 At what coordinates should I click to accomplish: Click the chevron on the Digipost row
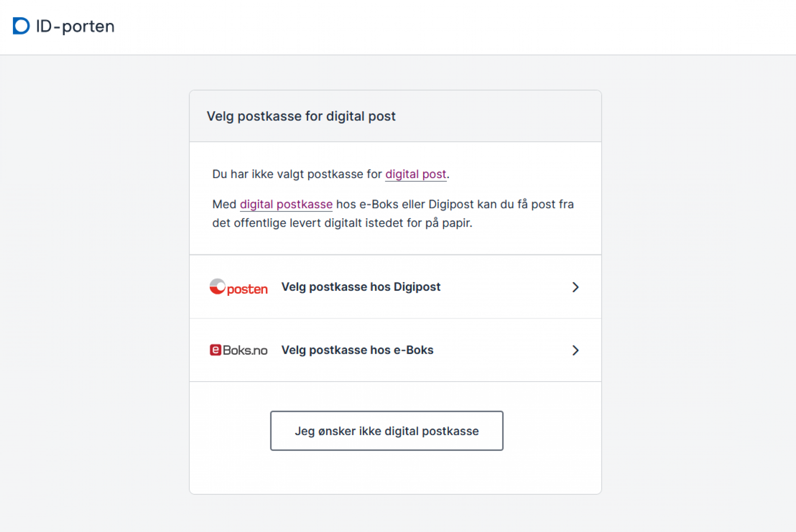point(575,287)
